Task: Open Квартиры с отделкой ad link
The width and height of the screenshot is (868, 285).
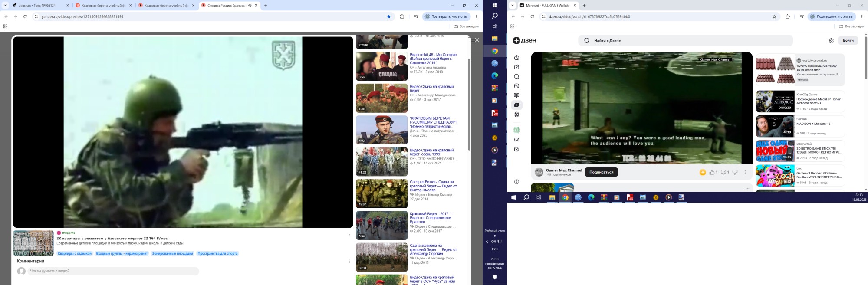Action: (x=75, y=253)
